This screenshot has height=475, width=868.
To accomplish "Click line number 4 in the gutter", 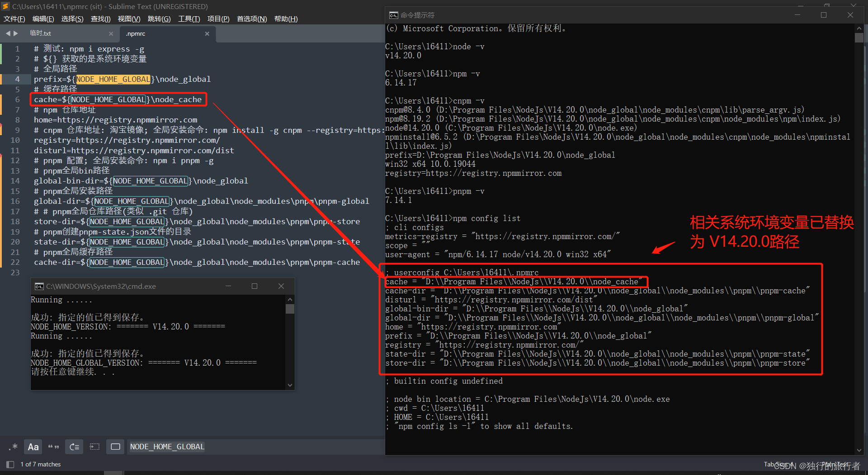I will click(x=17, y=79).
